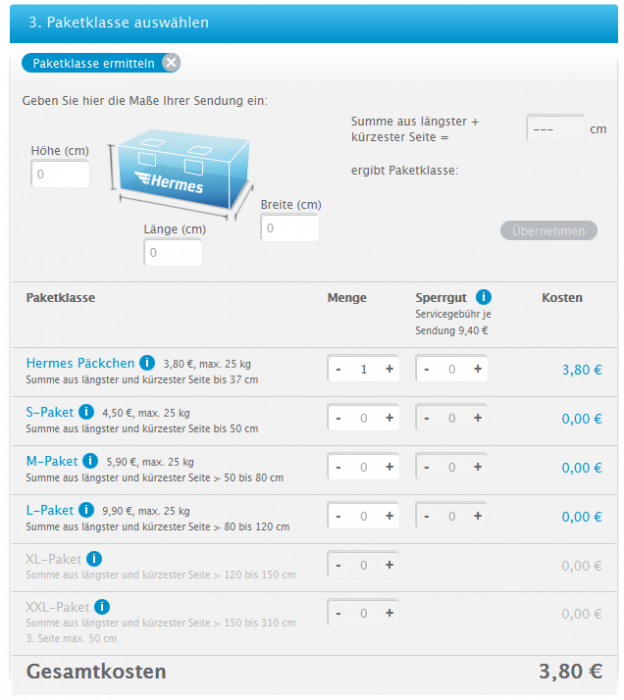The width and height of the screenshot is (624, 700).
Task: Click the Länge (cm) input field
Action: [173, 253]
